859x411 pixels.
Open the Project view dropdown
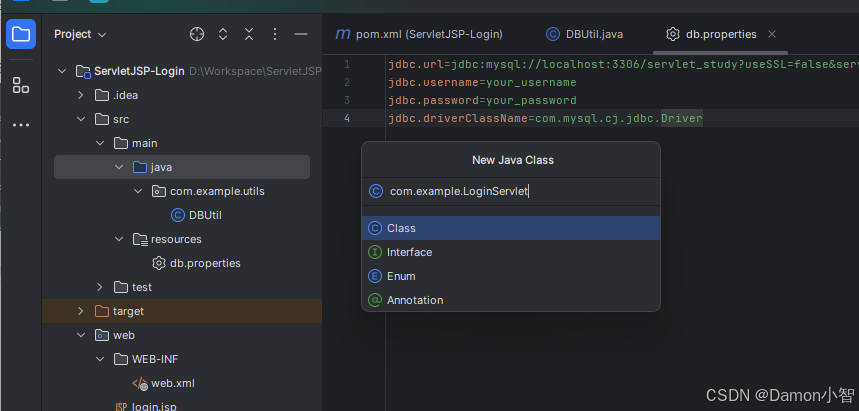pyautogui.click(x=80, y=34)
